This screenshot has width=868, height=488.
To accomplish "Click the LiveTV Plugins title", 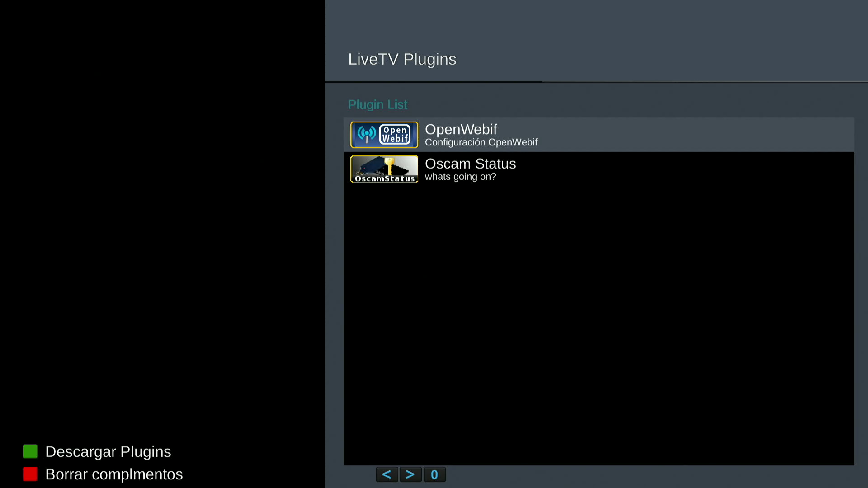I will (x=402, y=59).
